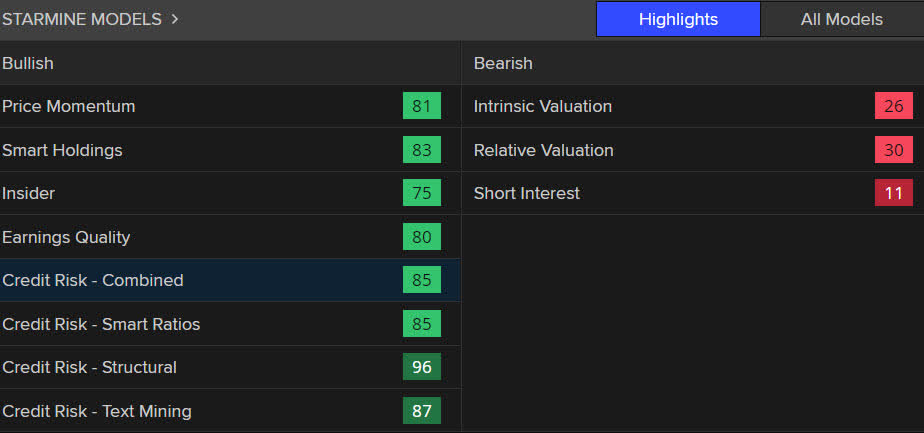Click the green 81 Price Momentum score

pyautogui.click(x=422, y=106)
